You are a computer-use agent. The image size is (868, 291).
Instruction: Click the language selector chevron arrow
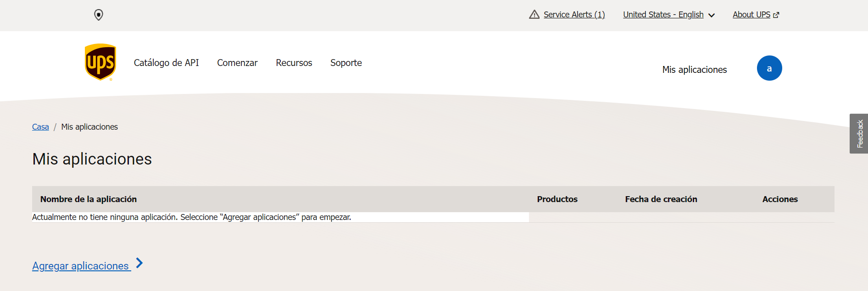[x=712, y=16]
